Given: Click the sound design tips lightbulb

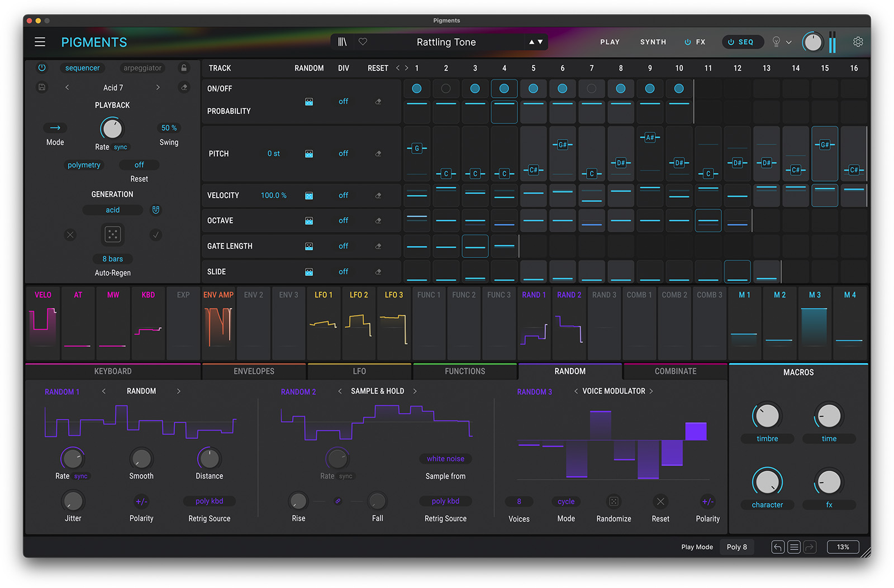Looking at the screenshot, I should [x=776, y=42].
